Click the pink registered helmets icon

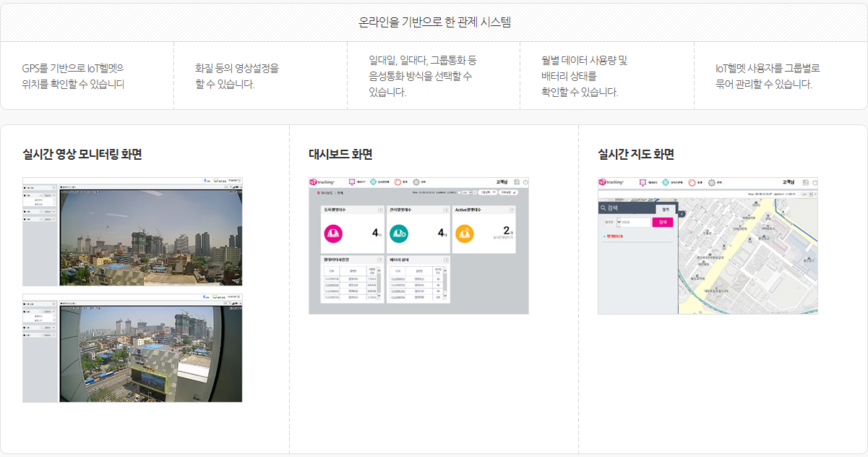point(333,234)
